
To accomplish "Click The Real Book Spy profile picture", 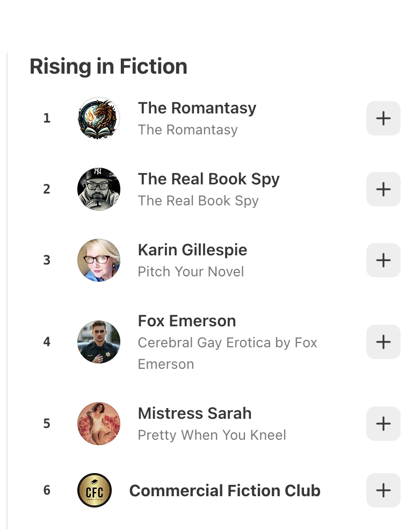I will click(99, 189).
